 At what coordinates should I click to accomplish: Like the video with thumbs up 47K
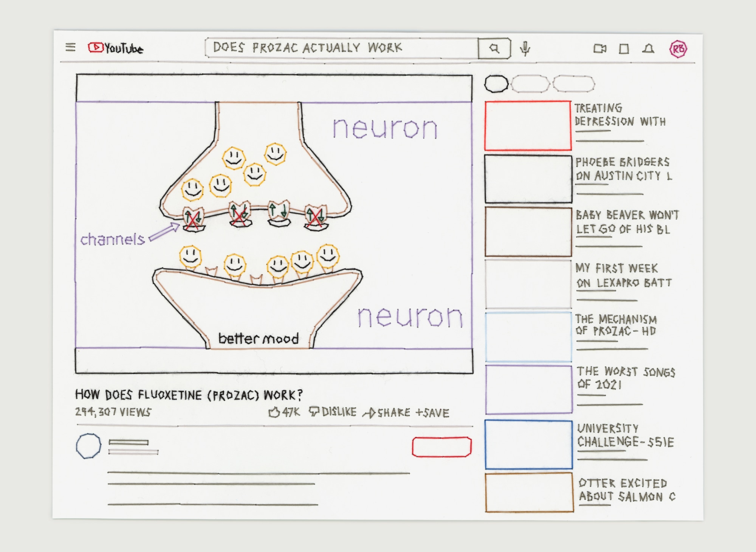[283, 412]
